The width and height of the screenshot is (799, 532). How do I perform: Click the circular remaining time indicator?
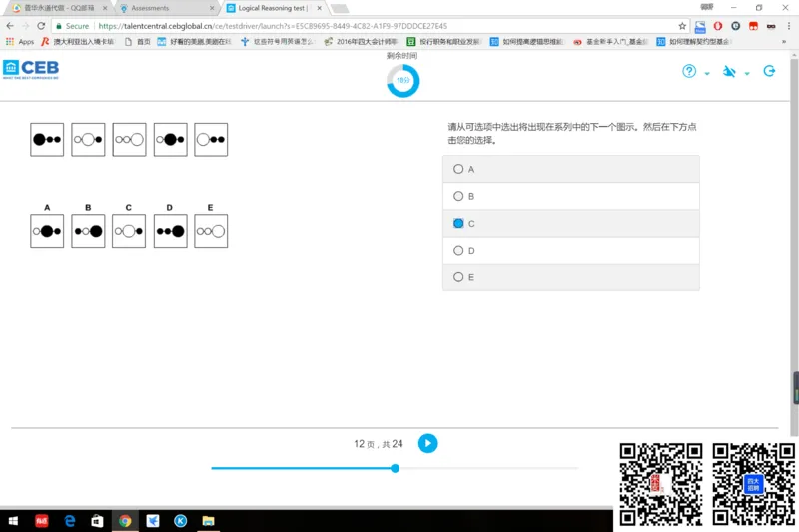[402, 81]
